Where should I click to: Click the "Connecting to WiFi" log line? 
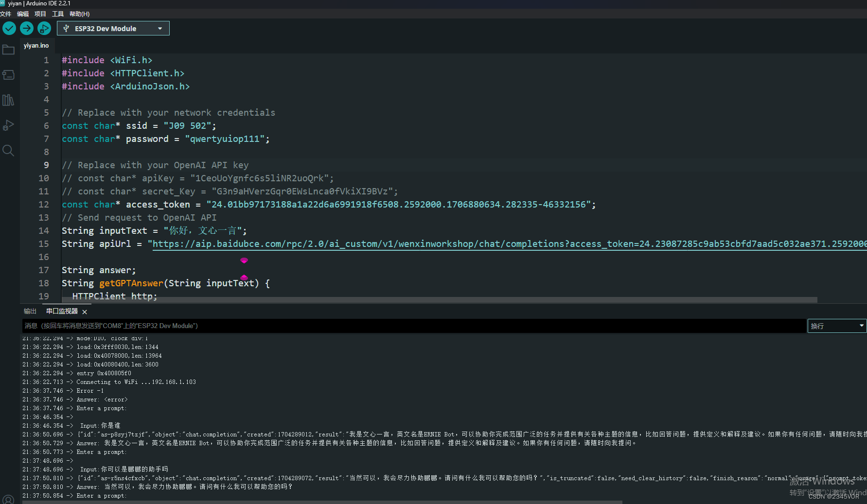click(x=109, y=382)
